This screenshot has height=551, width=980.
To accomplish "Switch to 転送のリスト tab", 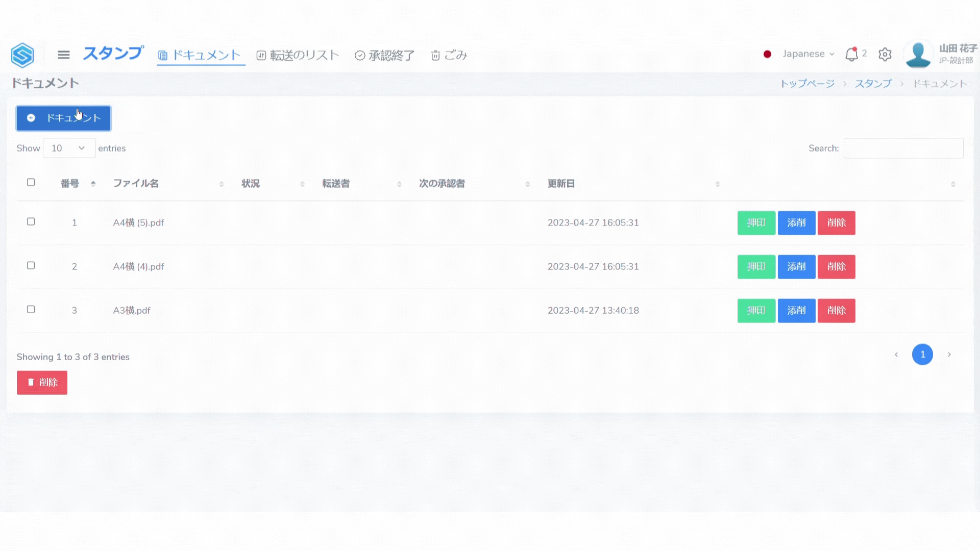I will (x=298, y=55).
